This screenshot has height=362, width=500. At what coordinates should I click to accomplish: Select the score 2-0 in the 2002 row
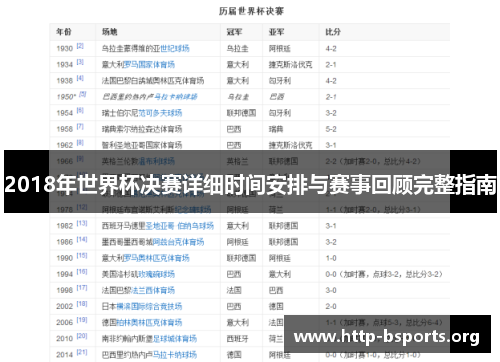pos(331,306)
